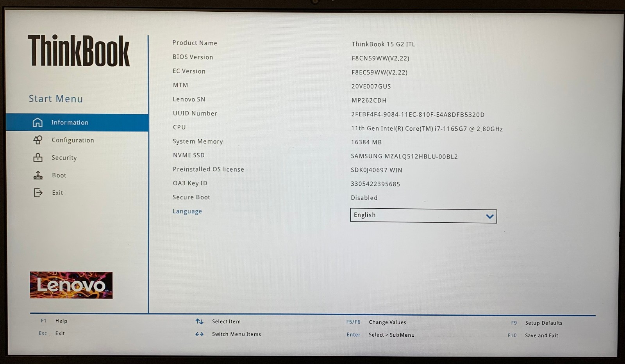Click the ThinkBook 15 G2 ITL value
Image resolution: width=625 pixels, height=364 pixels.
[x=383, y=44]
